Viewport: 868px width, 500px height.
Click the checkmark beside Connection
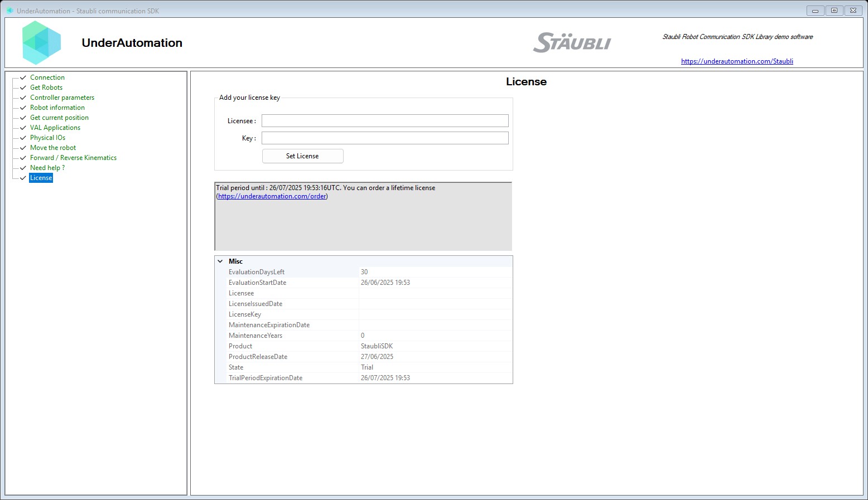[x=23, y=77]
